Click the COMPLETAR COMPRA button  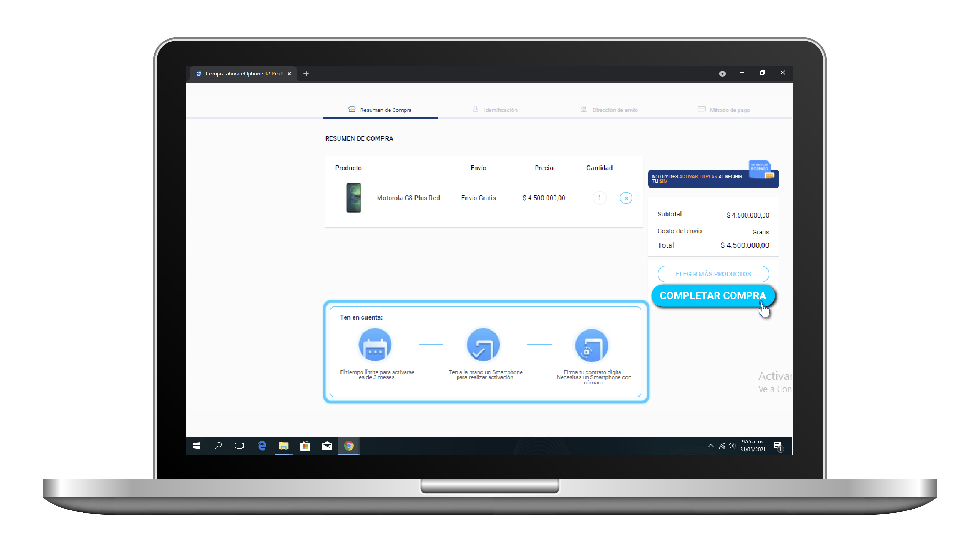tap(713, 295)
